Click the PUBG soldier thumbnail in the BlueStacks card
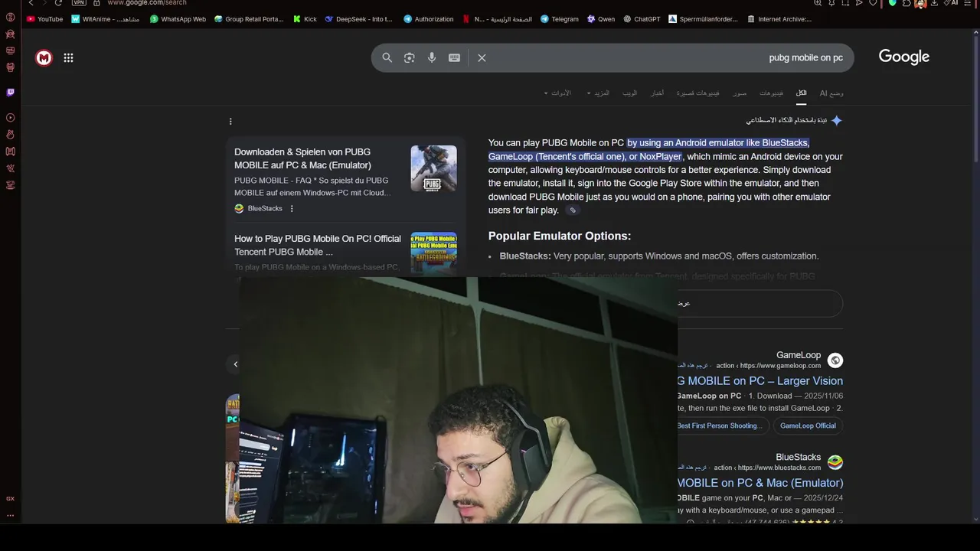980x551 pixels. [433, 168]
